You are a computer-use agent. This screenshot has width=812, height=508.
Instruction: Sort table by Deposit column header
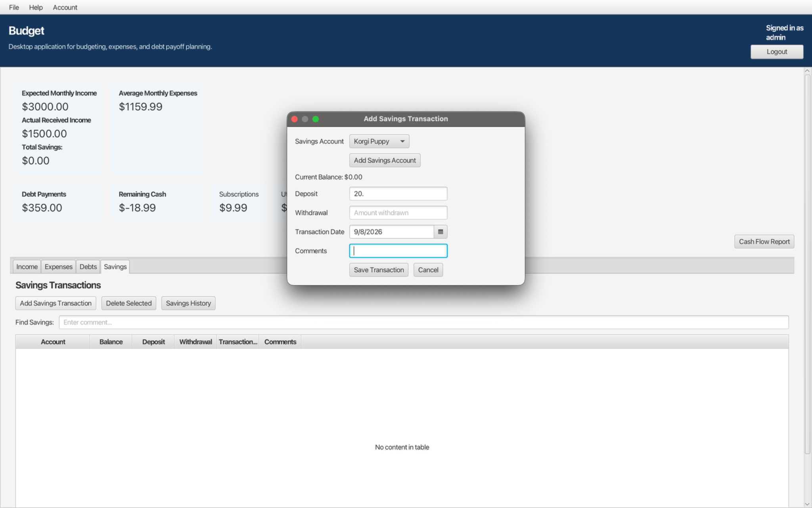(153, 342)
